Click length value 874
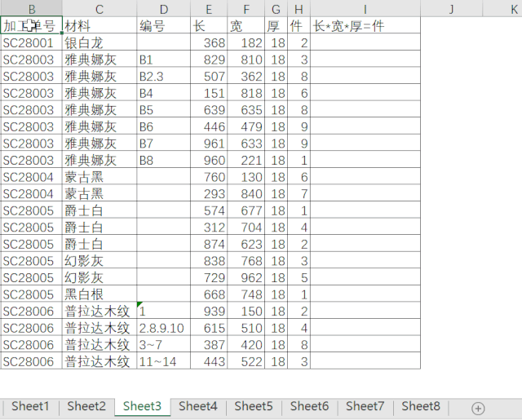The width and height of the screenshot is (522, 420). 209,244
